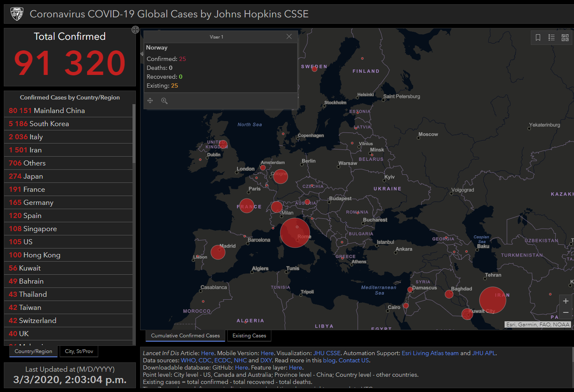
Task: Select the Switzerland row
Action: [x=68, y=320]
